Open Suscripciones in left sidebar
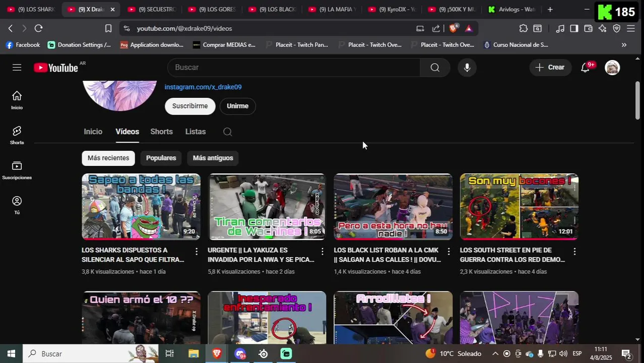644x363 pixels. click(x=17, y=170)
